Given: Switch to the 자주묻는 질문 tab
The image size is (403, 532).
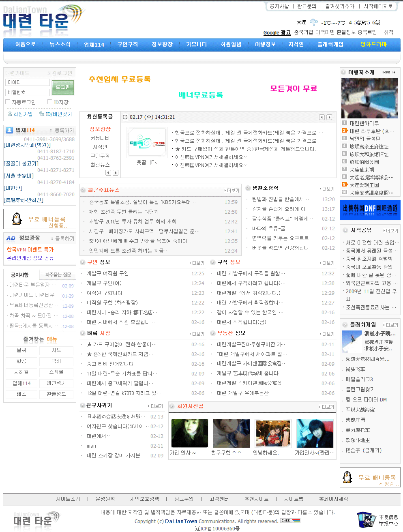Looking at the screenshot, I should [x=58, y=275].
